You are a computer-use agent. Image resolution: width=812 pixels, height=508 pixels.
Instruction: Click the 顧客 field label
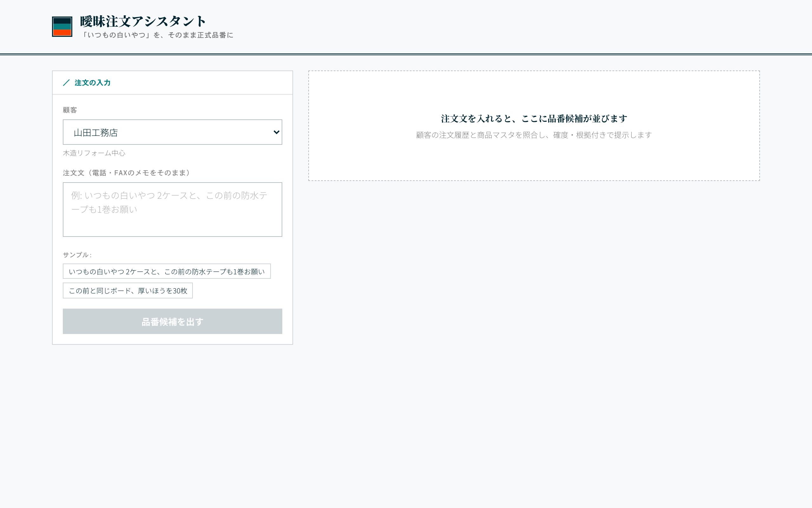pyautogui.click(x=70, y=110)
